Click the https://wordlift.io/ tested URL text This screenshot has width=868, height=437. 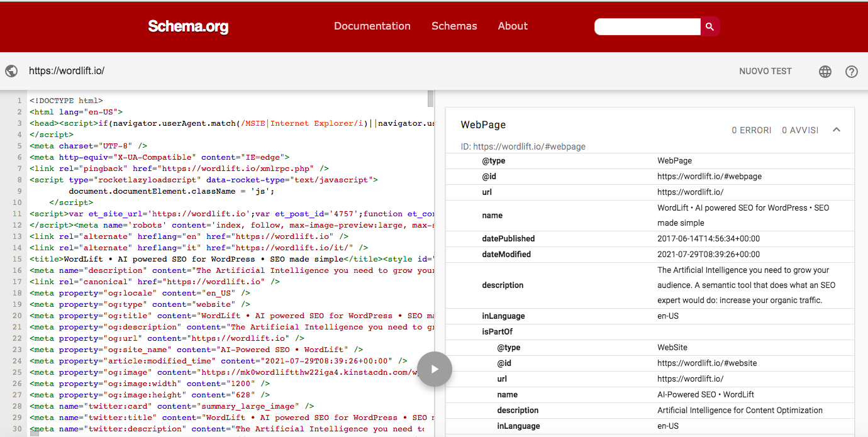click(x=67, y=71)
